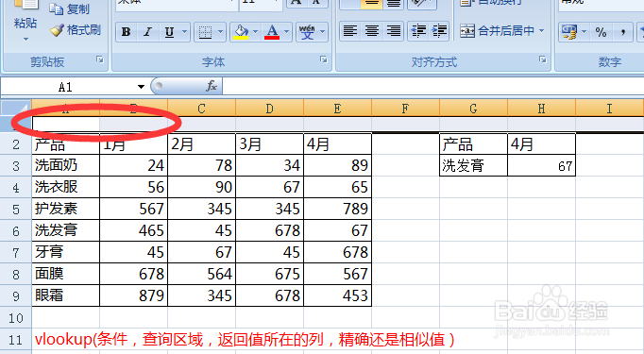Select cell A6 containing 洗发膏
Viewport: 644px width, 354px height.
point(66,230)
